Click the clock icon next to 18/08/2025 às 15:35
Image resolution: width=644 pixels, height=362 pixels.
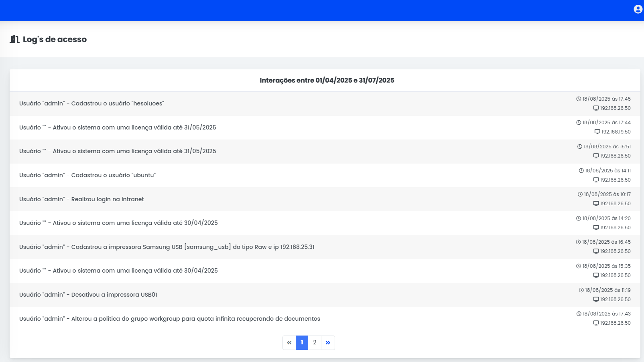point(579,266)
